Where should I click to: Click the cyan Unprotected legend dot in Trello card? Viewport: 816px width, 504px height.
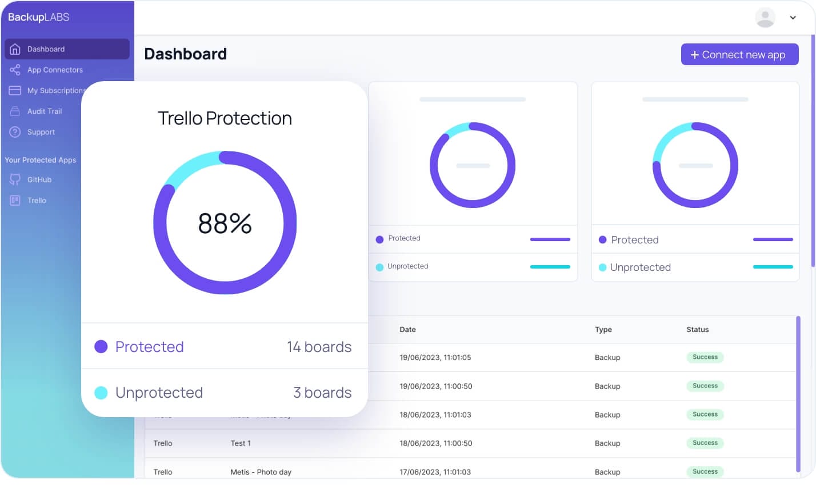101,393
